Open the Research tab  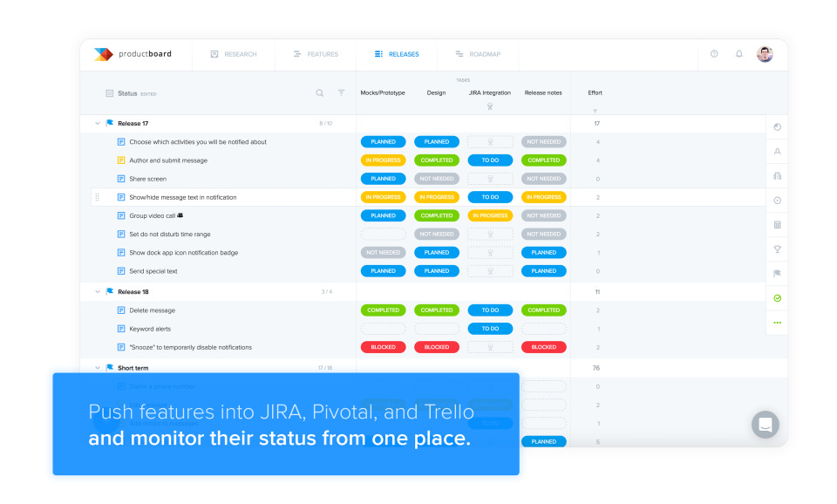pyautogui.click(x=234, y=54)
